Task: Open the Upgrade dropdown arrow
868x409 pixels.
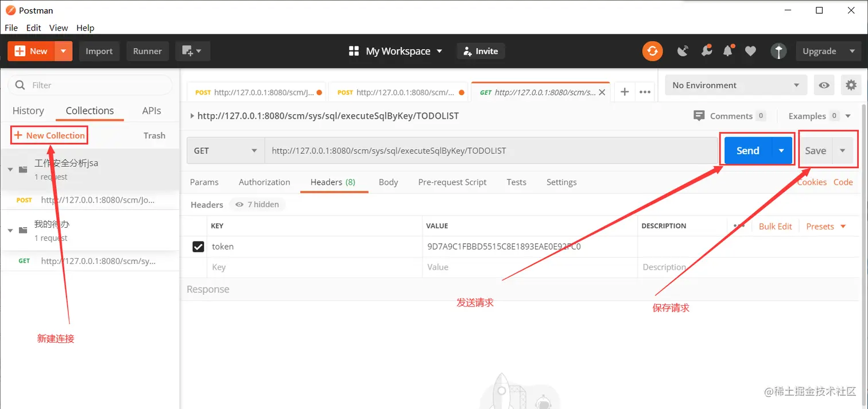Action: pos(851,51)
